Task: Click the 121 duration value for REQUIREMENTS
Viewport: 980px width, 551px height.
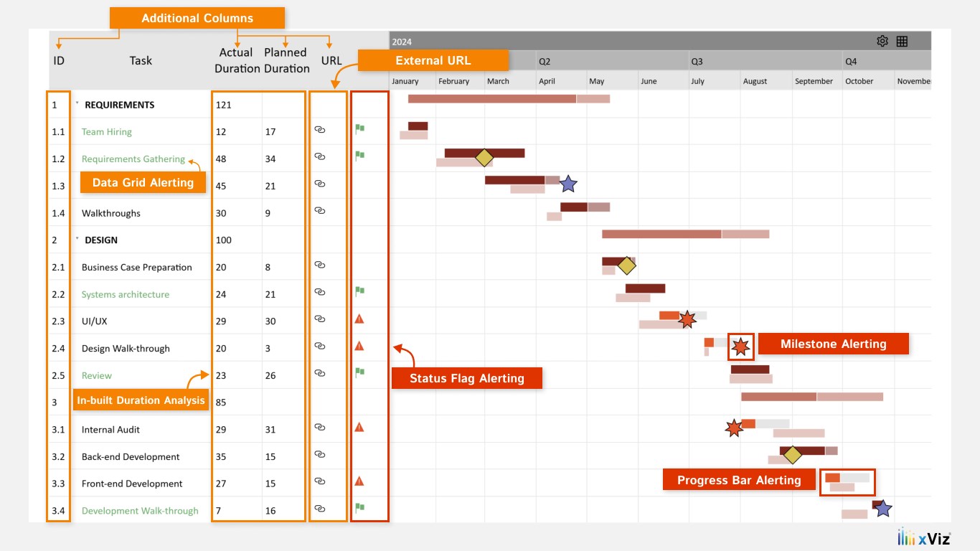Action: click(223, 105)
